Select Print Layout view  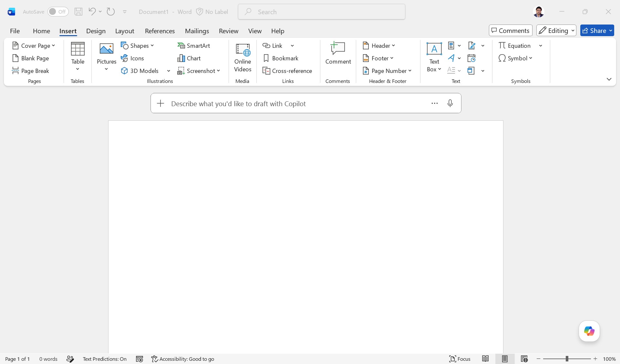[505, 359]
